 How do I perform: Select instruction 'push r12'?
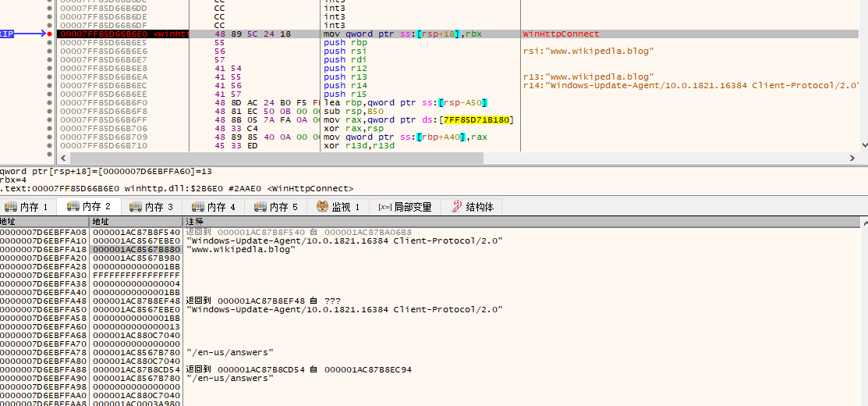point(345,68)
